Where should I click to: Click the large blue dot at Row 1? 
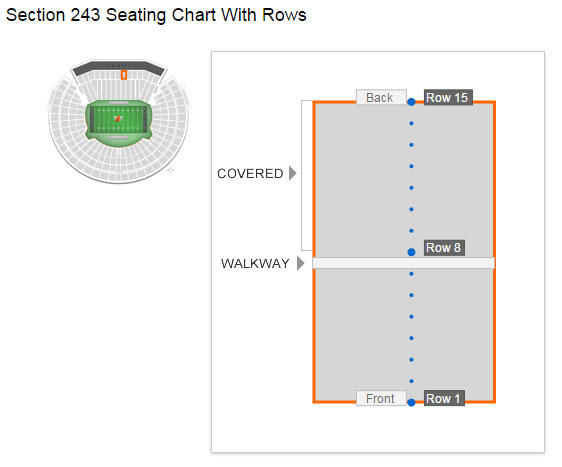pyautogui.click(x=411, y=402)
